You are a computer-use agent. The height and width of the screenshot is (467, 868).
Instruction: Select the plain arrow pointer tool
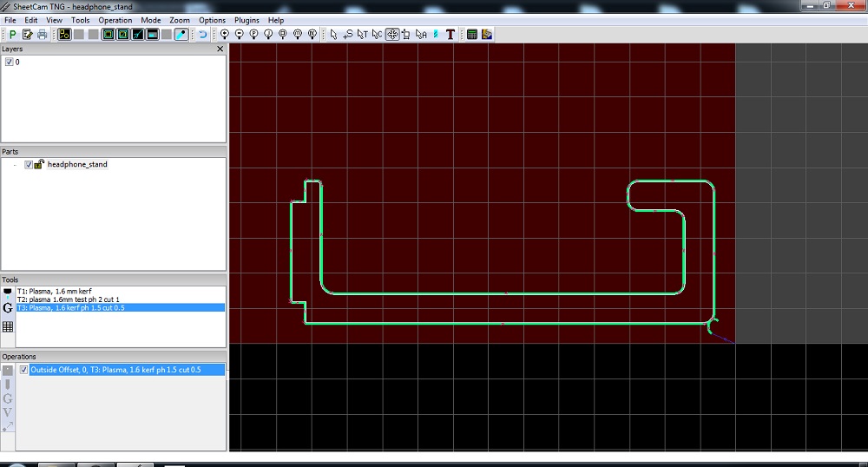coord(333,35)
